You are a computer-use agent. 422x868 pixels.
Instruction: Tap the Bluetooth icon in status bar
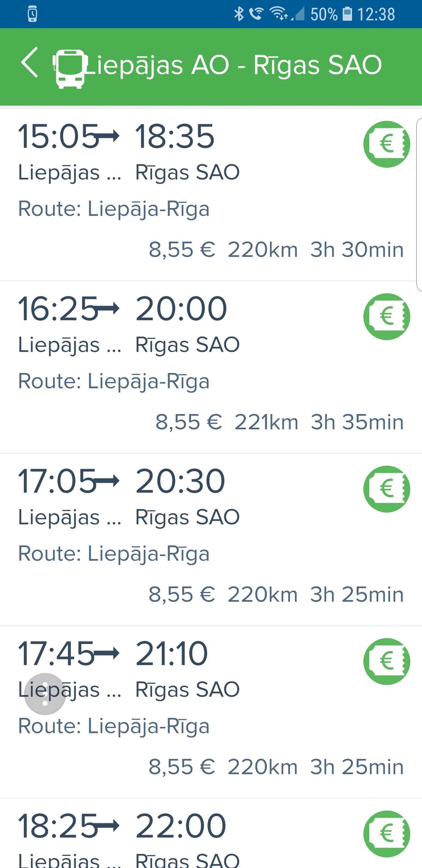[239, 14]
